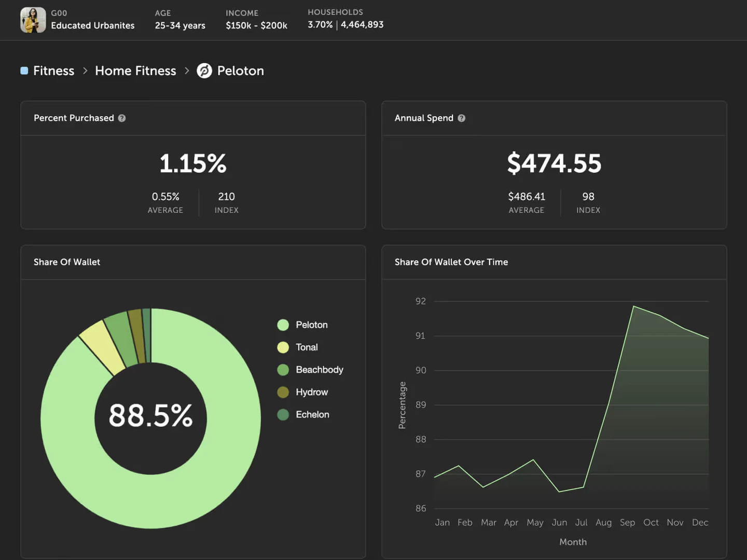The height and width of the screenshot is (560, 747).
Task: Click the large Peloton donut segment
Action: click(208, 467)
